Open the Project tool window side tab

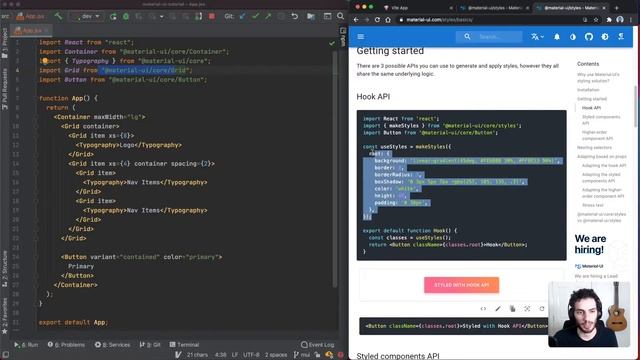[x=4, y=43]
